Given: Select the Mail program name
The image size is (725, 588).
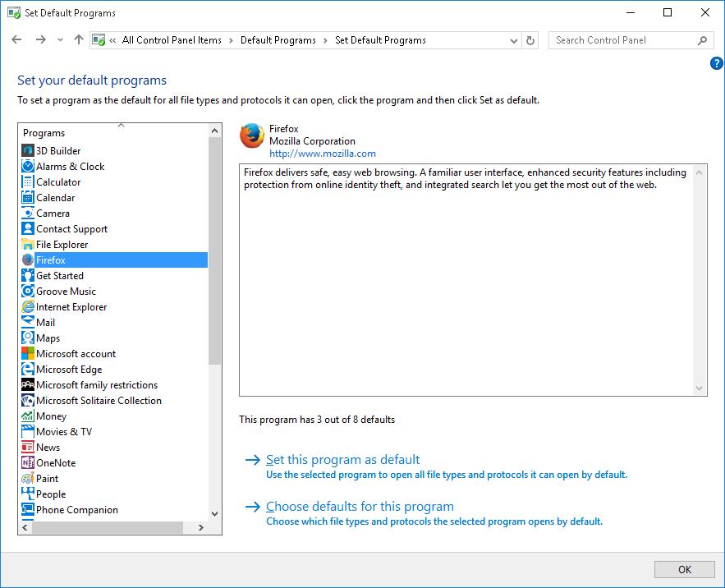Looking at the screenshot, I should [45, 323].
